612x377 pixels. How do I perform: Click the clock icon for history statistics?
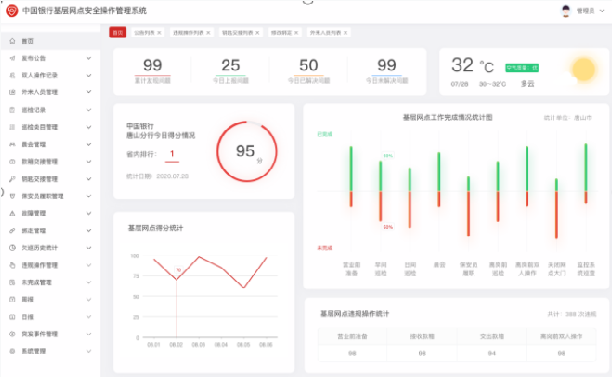point(12,248)
